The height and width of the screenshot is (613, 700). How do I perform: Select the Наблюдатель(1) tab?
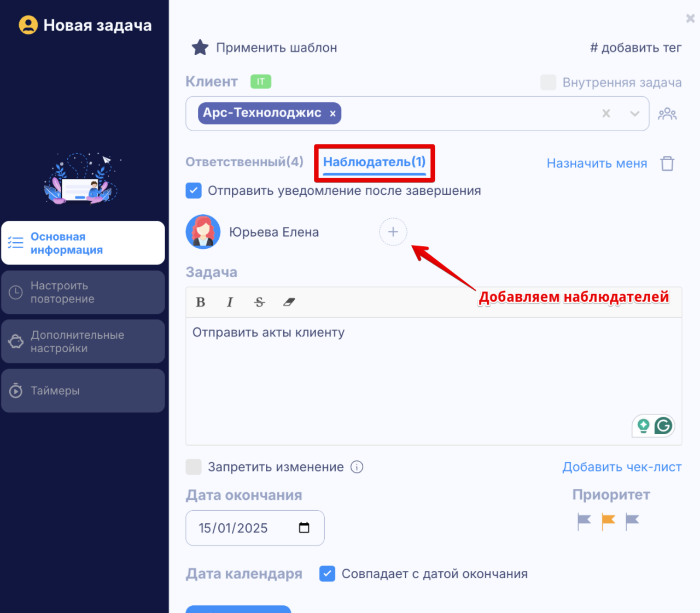374,162
